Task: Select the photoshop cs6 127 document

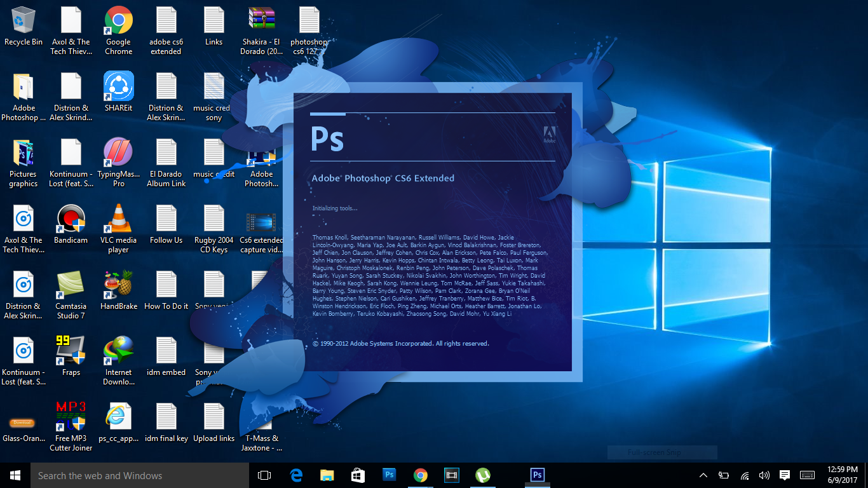Action: coord(309,30)
